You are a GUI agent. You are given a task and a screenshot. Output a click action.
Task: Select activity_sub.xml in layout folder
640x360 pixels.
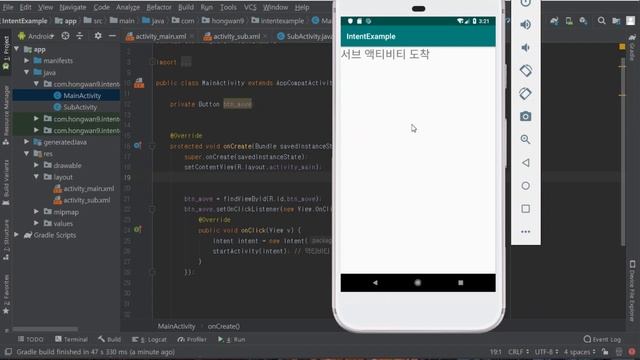click(87, 200)
